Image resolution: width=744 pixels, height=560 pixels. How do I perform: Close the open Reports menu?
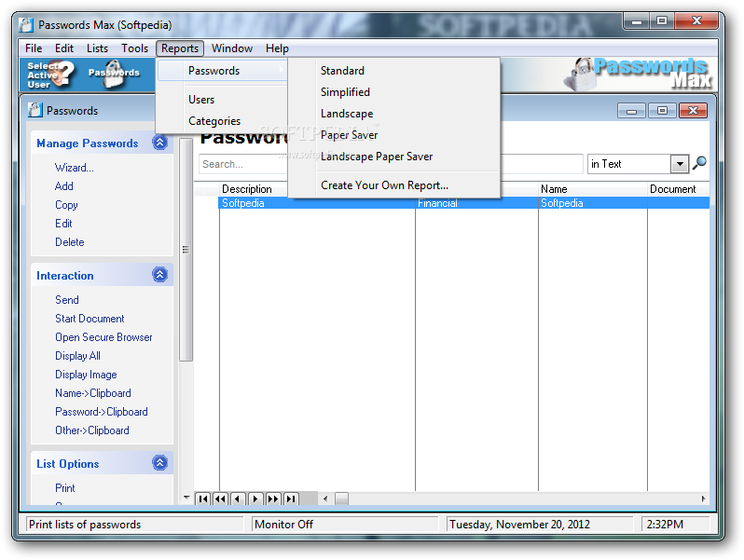pos(180,48)
